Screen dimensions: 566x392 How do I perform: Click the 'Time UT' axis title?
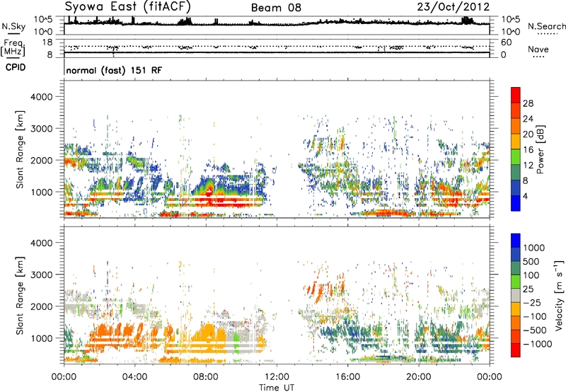[277, 388]
